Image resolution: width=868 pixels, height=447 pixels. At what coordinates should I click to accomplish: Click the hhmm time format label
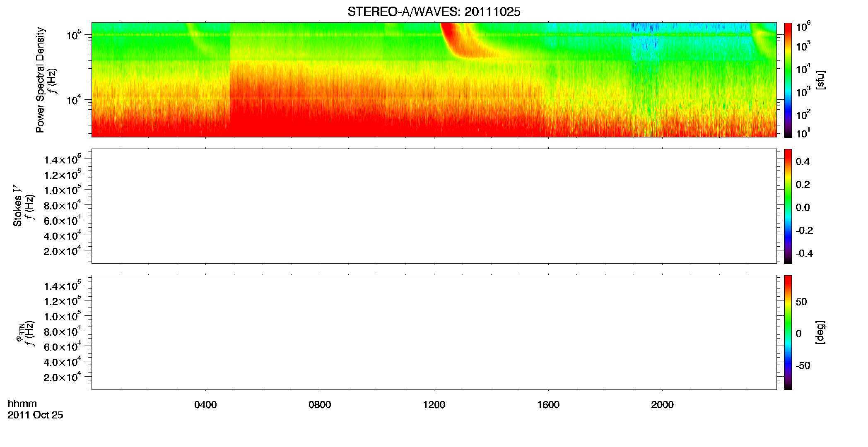pyautogui.click(x=22, y=404)
